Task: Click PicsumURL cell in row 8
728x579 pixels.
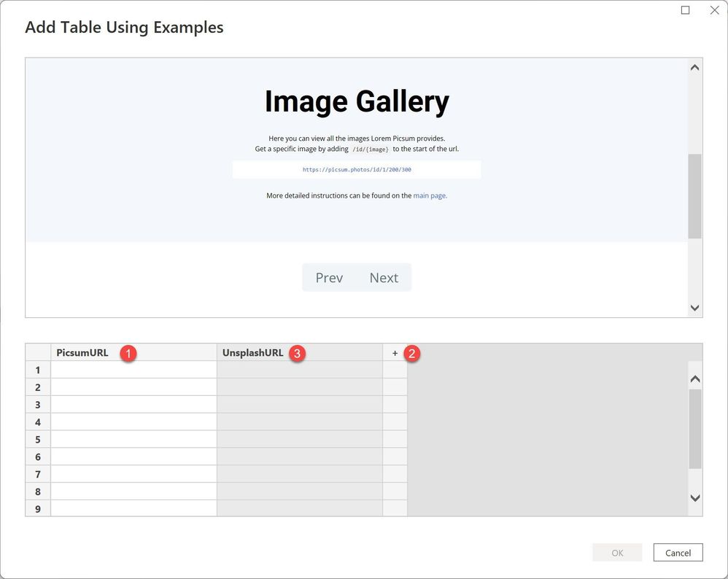Action: coord(133,491)
